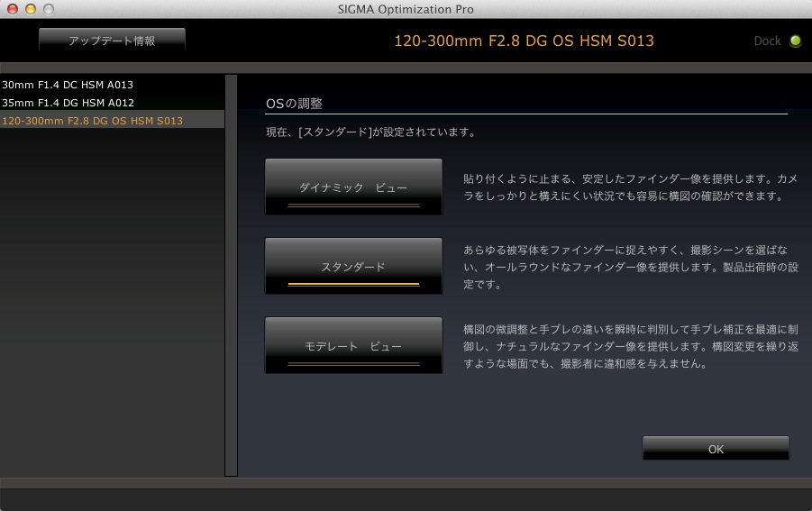812x511 pixels.
Task: Select 30mm F1.4 DC HSM A013 lens
Action: (x=112, y=85)
